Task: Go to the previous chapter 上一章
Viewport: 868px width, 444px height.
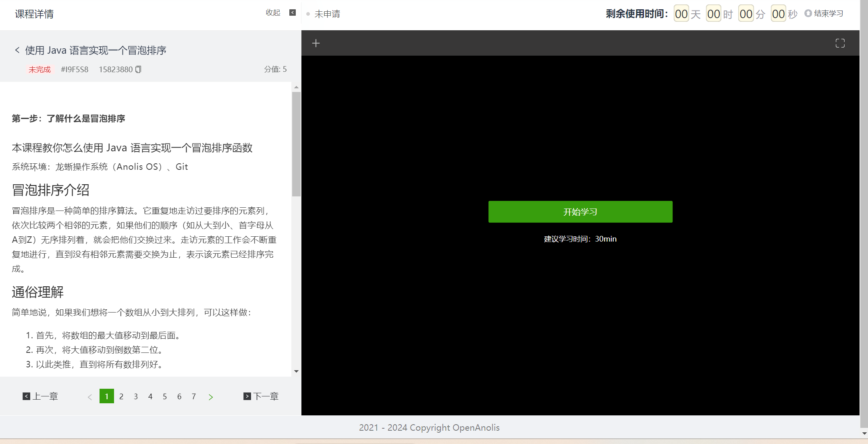Action: point(40,396)
